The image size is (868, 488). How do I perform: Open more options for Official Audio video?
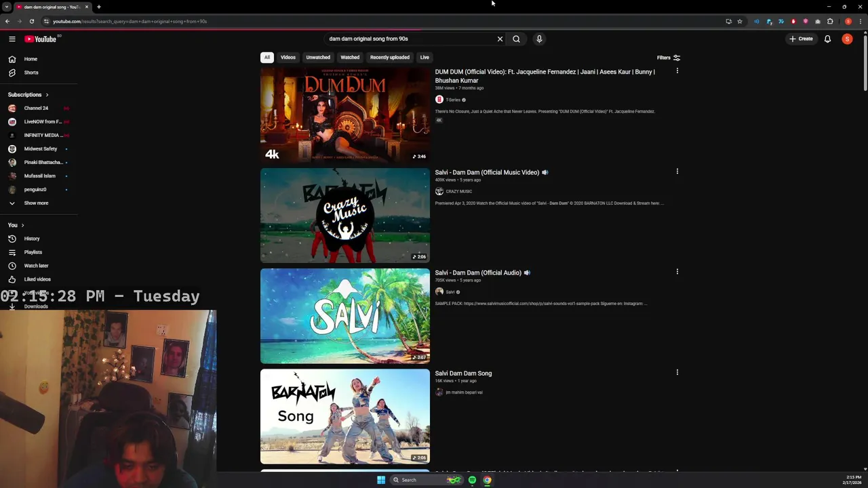tap(677, 272)
